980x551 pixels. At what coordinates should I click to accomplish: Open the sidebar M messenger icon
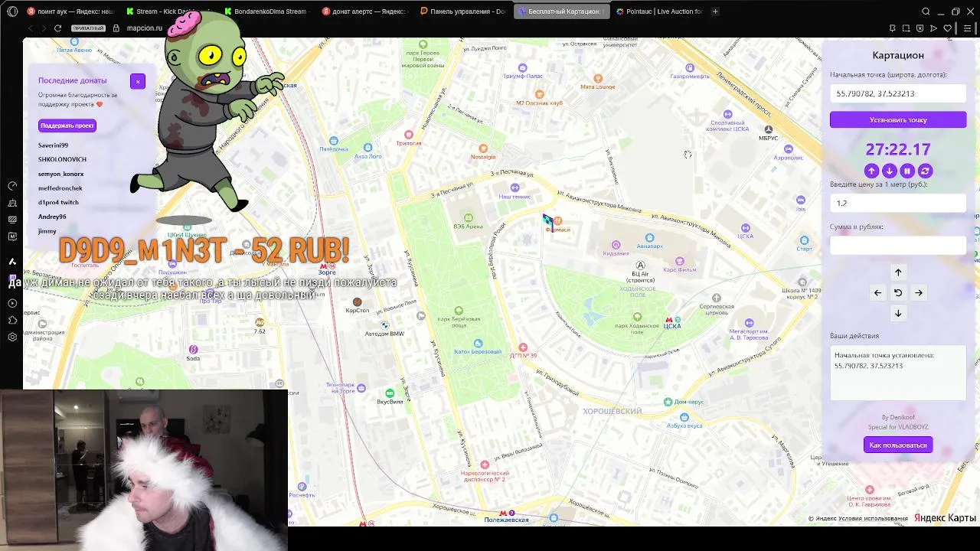point(12,236)
